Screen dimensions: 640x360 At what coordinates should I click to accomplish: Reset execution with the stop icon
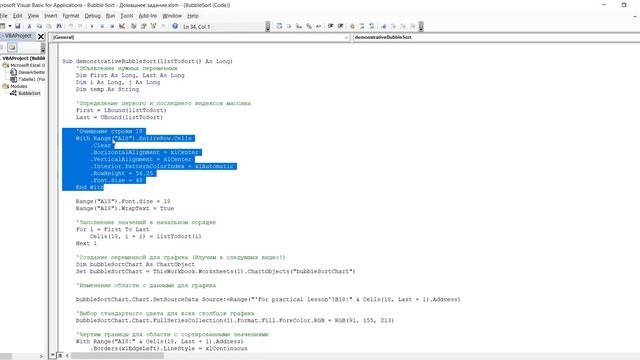pos(112,26)
